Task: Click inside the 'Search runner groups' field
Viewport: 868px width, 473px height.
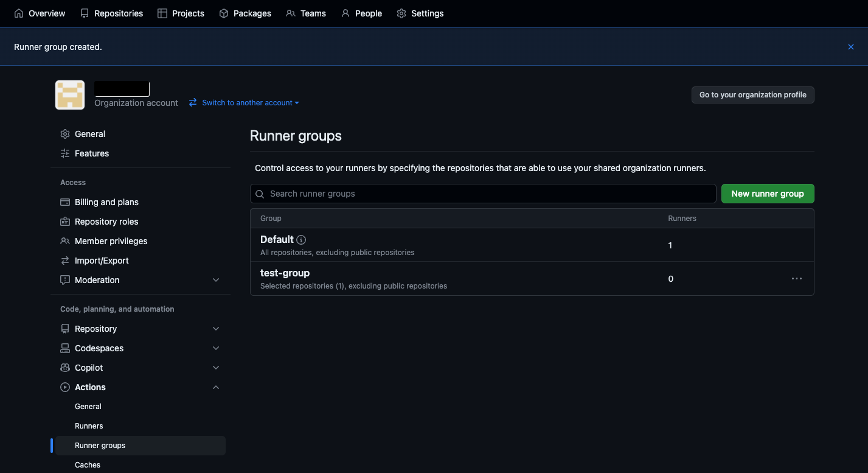Action: pos(482,193)
